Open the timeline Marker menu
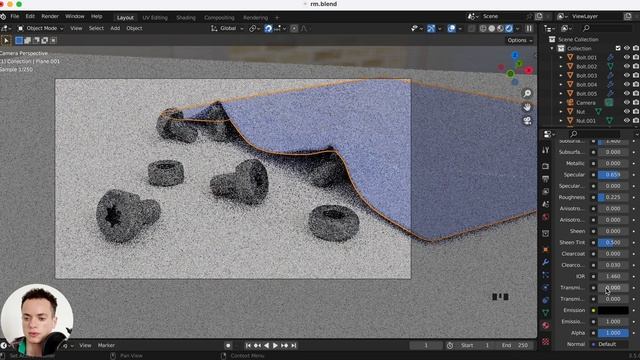The height and width of the screenshot is (360, 640). pos(106,345)
